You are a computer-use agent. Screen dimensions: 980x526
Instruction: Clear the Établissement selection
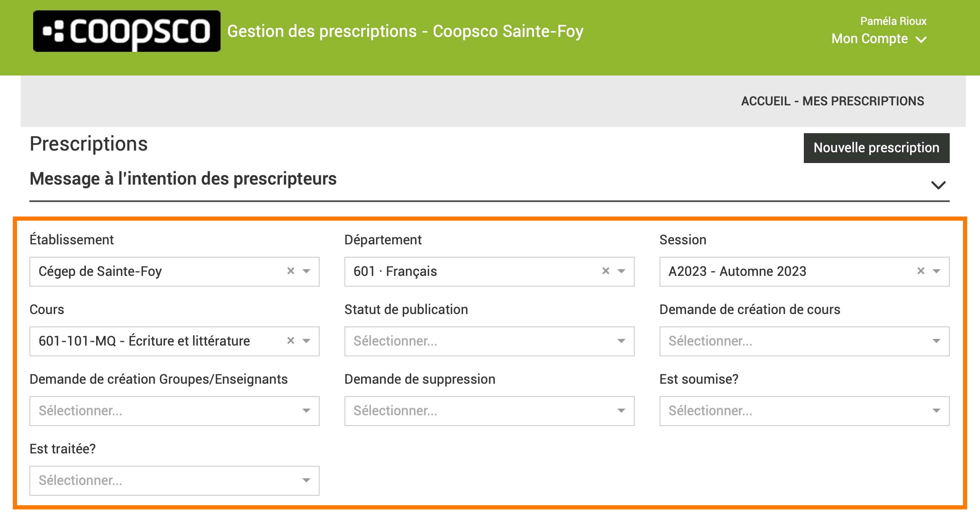[291, 271]
